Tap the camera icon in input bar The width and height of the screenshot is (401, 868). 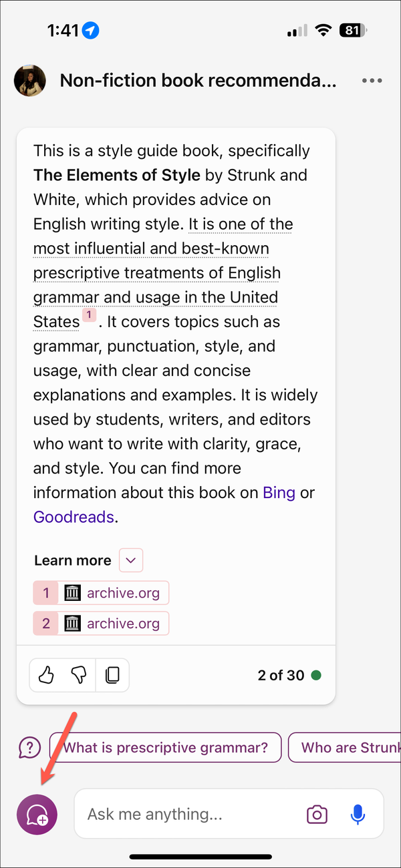pos(317,814)
